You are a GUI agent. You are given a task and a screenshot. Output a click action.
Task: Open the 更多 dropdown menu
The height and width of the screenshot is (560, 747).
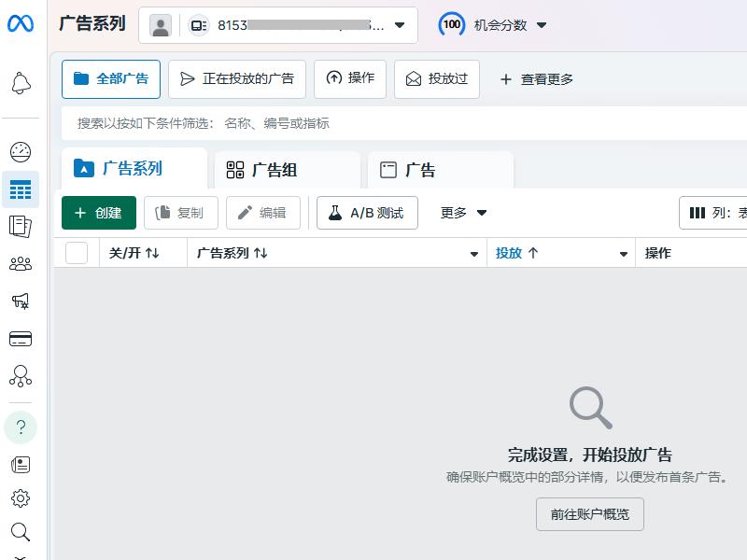pos(464,213)
